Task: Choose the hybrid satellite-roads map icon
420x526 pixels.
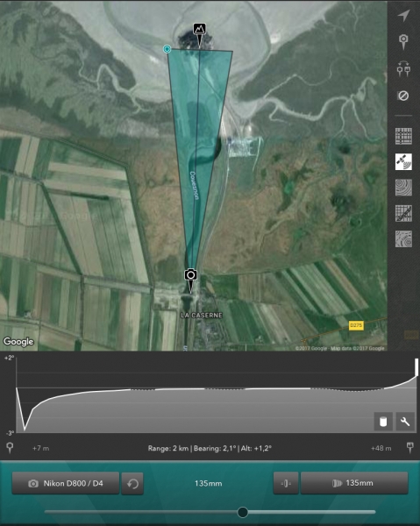Action: [403, 213]
